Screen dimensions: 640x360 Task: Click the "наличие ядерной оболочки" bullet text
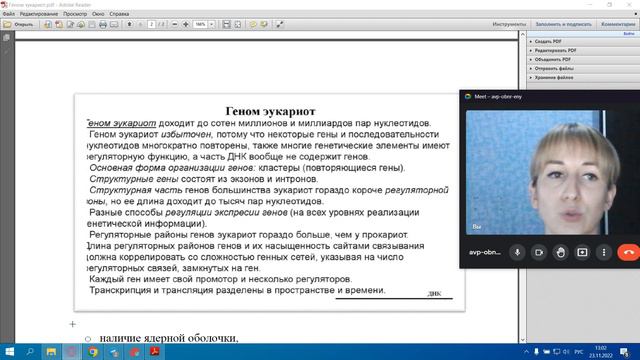[169, 338]
